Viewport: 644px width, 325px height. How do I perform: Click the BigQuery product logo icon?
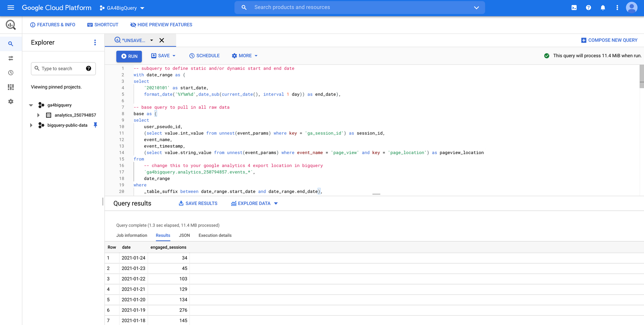11,25
